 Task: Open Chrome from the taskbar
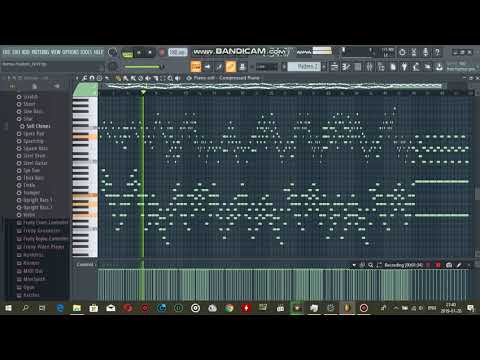click(229, 308)
